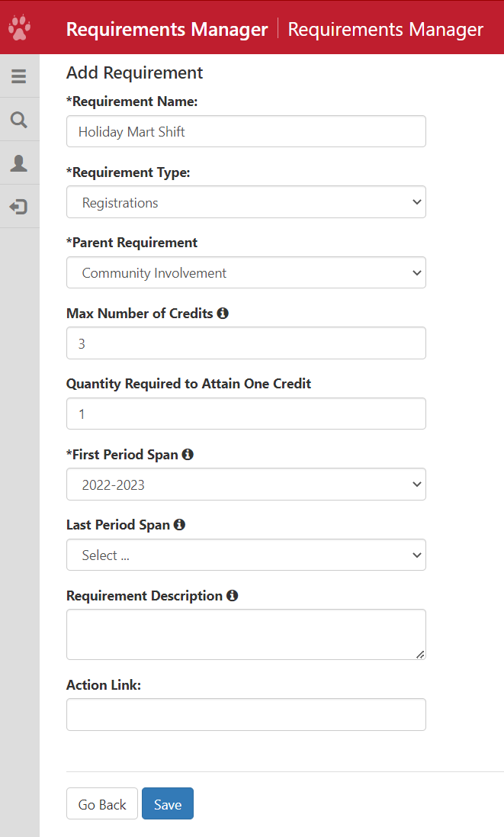Click the sign-out arrow sidebar icon
The image size is (504, 837).
click(x=19, y=207)
